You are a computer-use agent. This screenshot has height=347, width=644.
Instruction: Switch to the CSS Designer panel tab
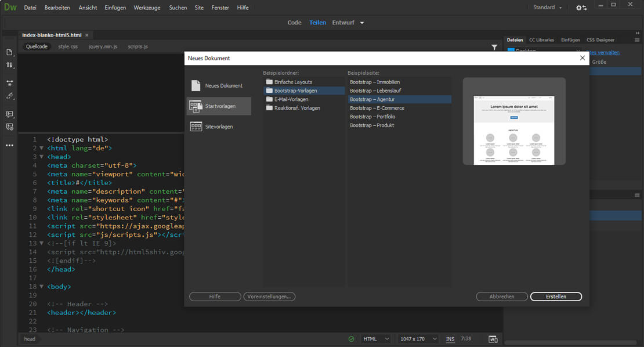(600, 40)
